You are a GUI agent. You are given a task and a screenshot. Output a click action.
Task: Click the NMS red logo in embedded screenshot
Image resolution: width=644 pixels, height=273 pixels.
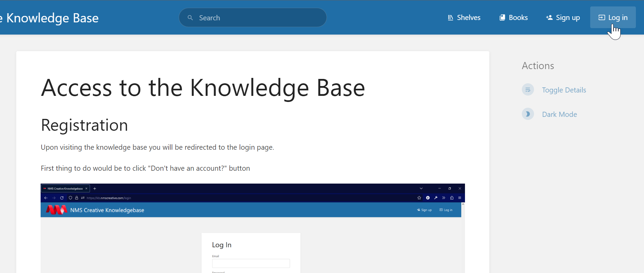click(x=57, y=210)
